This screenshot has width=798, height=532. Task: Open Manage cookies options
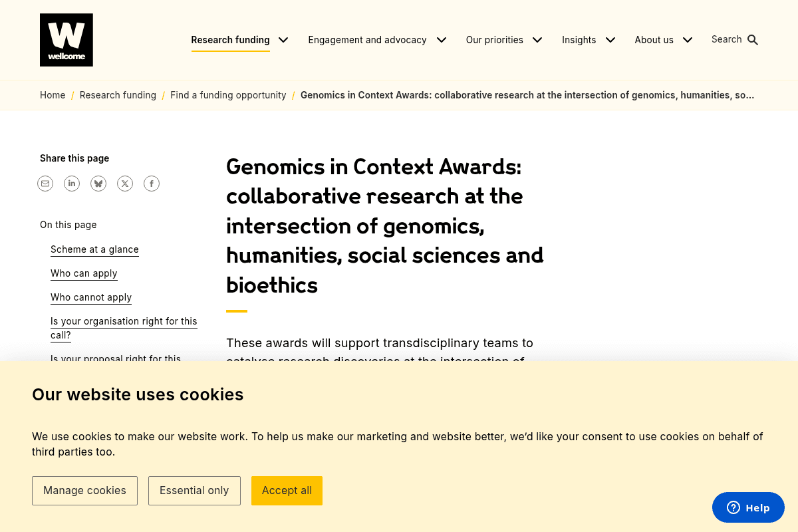click(84, 490)
